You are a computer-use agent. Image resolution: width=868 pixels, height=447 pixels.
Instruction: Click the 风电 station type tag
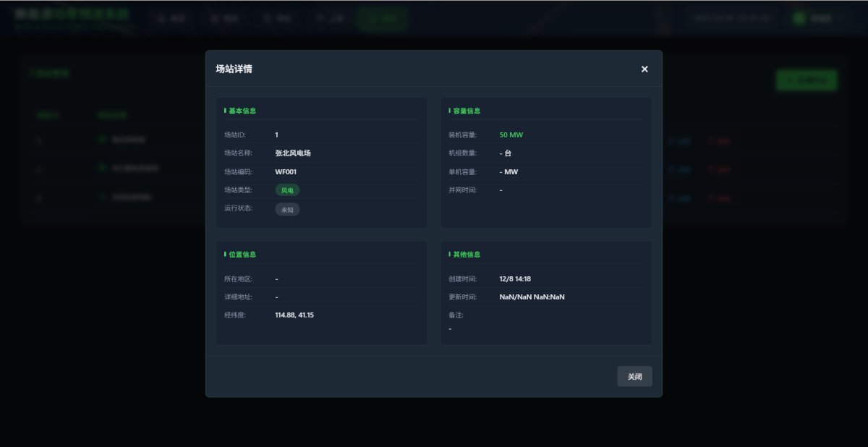pyautogui.click(x=287, y=190)
